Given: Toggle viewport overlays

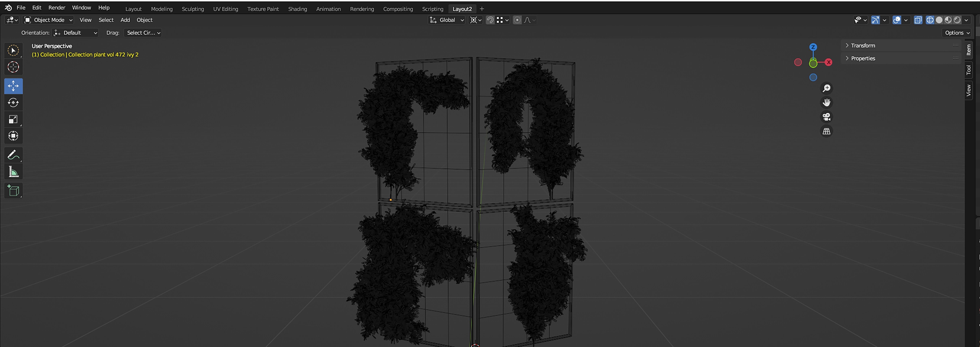Looking at the screenshot, I should (x=897, y=20).
